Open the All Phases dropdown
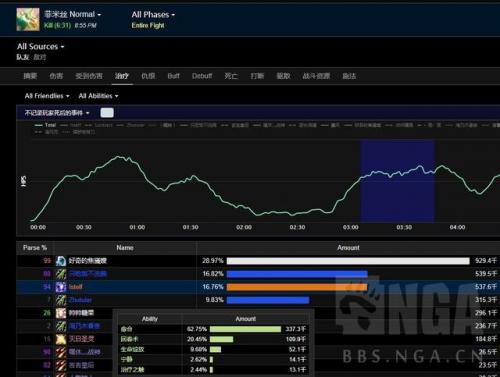Screen dimensions: 500x377 click(153, 15)
